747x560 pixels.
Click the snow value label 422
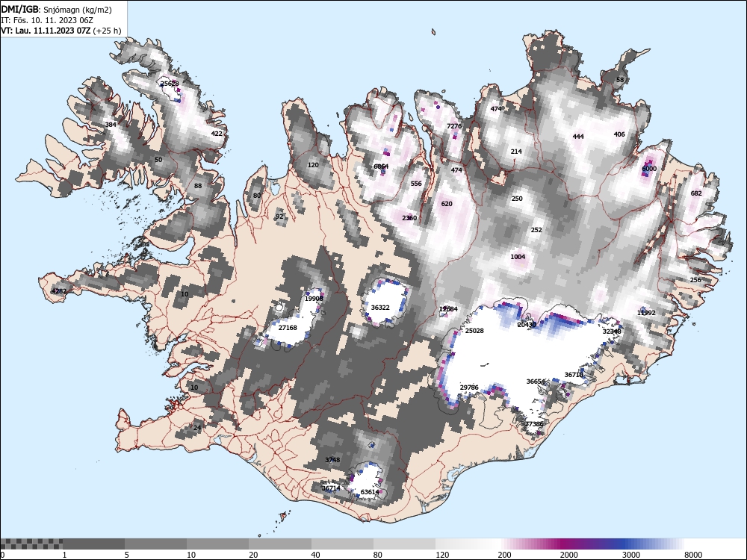[x=217, y=134]
